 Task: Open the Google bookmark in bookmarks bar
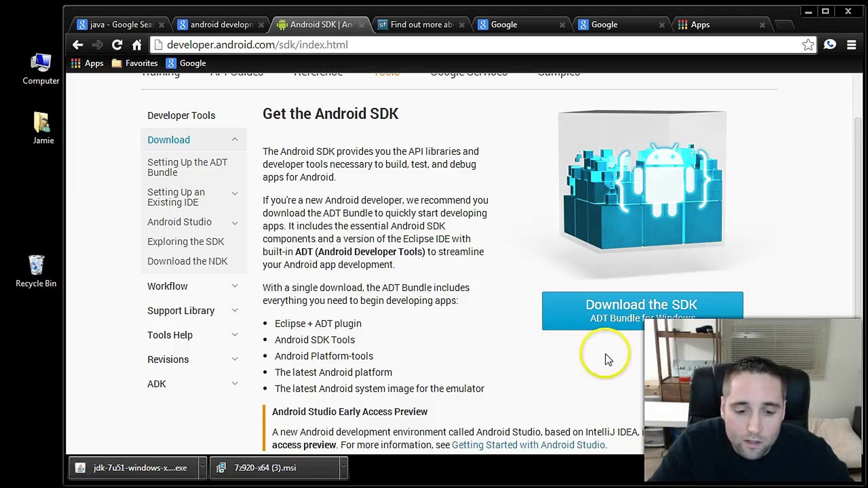click(186, 63)
